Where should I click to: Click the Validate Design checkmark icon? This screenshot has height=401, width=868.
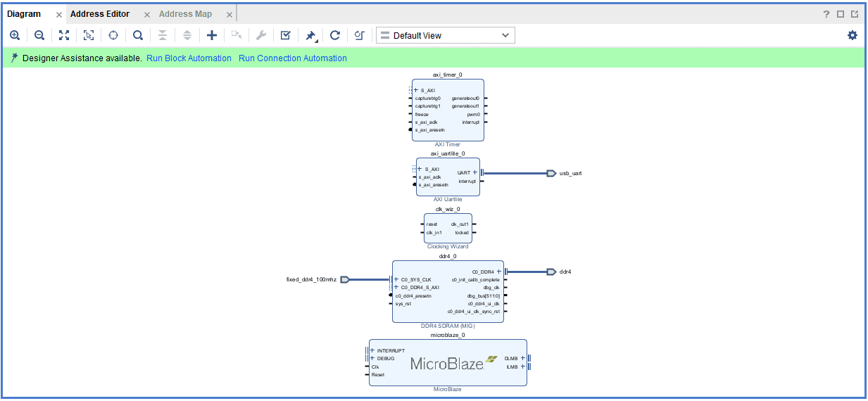pos(285,35)
